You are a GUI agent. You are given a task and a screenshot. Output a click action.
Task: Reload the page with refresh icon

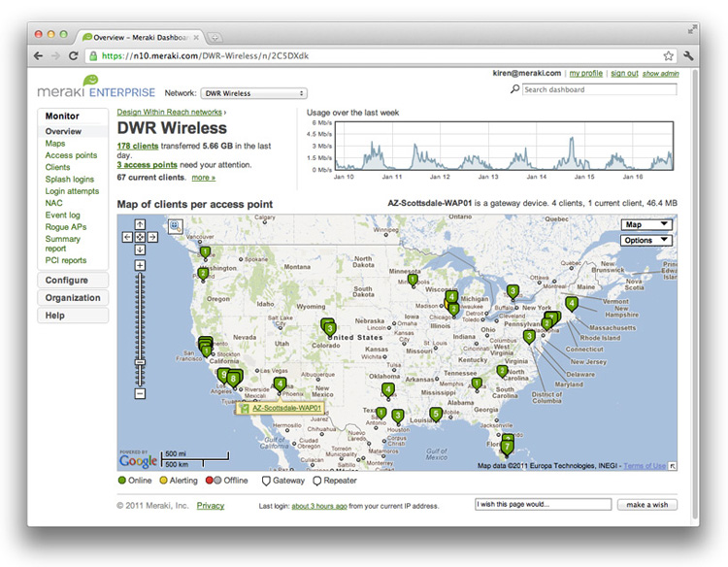point(74,56)
